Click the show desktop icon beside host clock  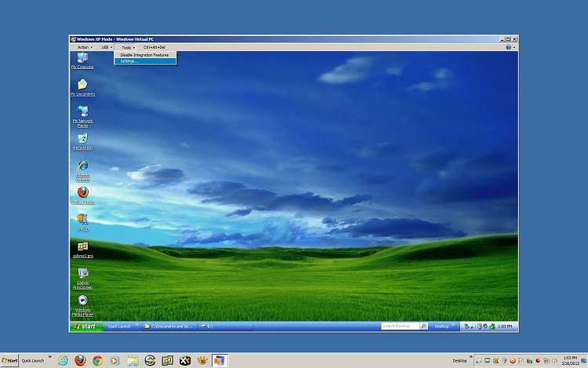[x=583, y=360]
